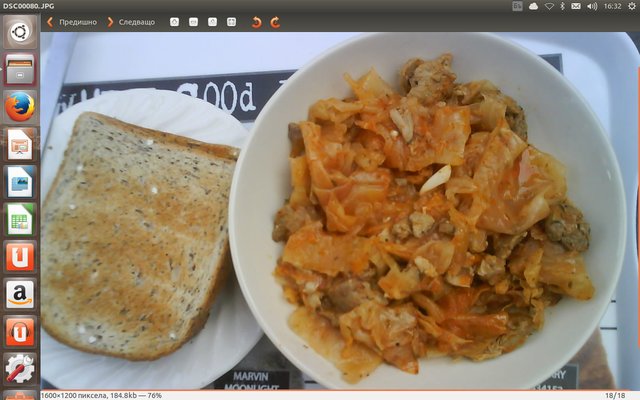Open keyboard layout indicator menu
Viewport: 640px width, 400px height.
pos(517,6)
